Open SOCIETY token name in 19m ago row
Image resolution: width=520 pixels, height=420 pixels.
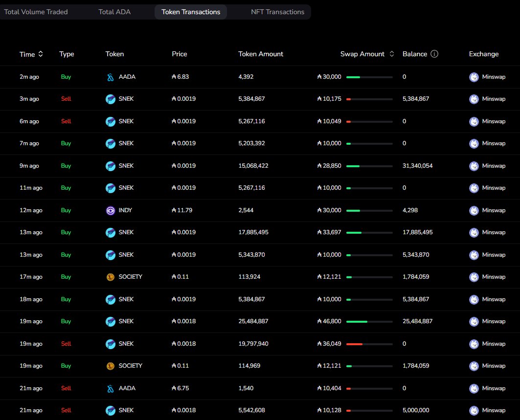(x=130, y=366)
